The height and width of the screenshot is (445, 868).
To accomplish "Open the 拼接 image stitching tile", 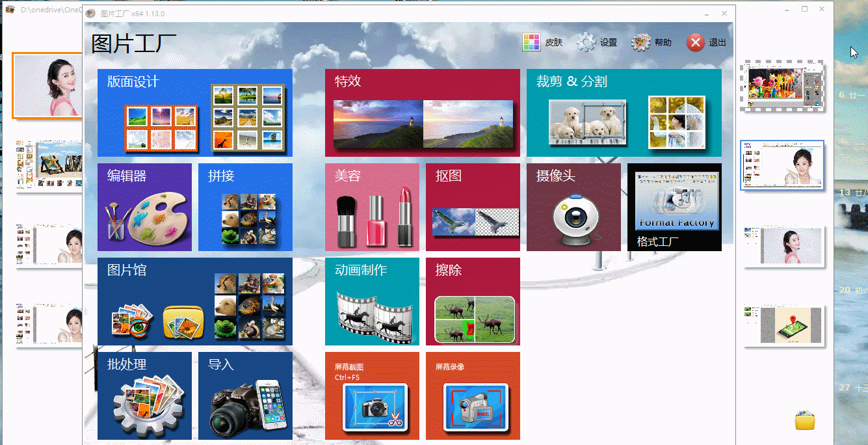I will point(245,207).
